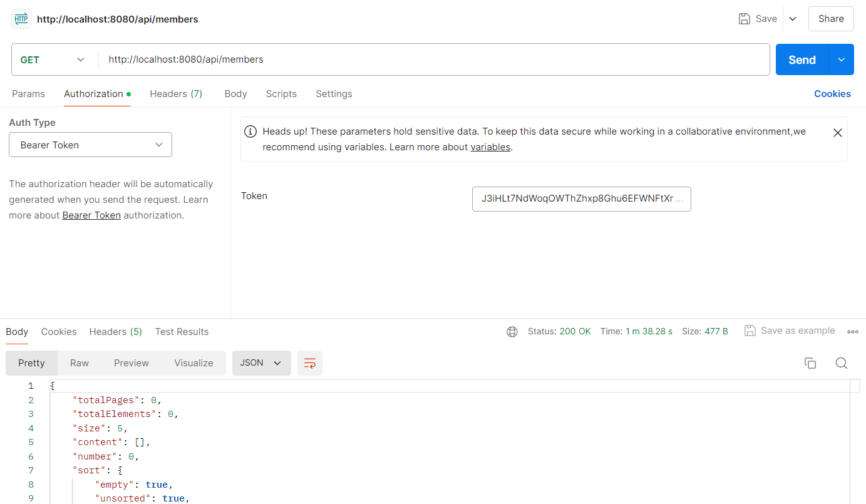The image size is (866, 504).
Task: Toggle the line wrap icon
Action: pyautogui.click(x=310, y=363)
